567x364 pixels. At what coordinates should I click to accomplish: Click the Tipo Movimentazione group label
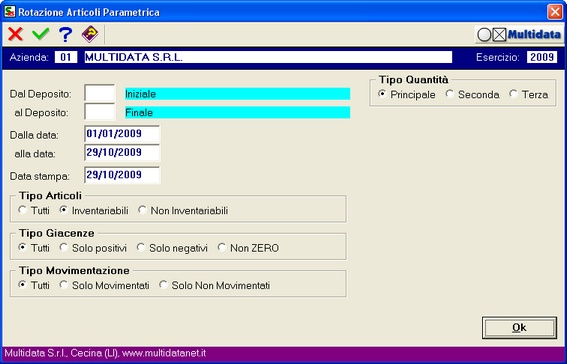(74, 270)
